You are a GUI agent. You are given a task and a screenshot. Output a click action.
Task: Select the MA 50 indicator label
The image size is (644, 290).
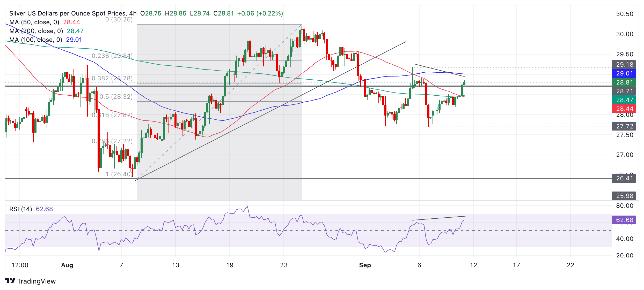pyautogui.click(x=34, y=22)
